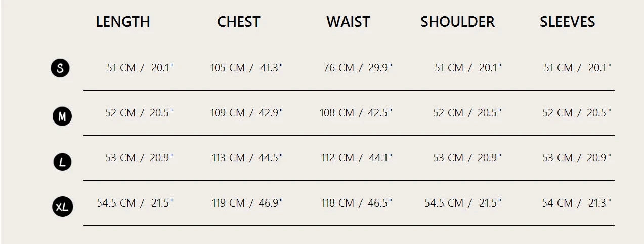This screenshot has width=644, height=244.
Task: Pick the XL size badge icon
Action: pyautogui.click(x=63, y=207)
